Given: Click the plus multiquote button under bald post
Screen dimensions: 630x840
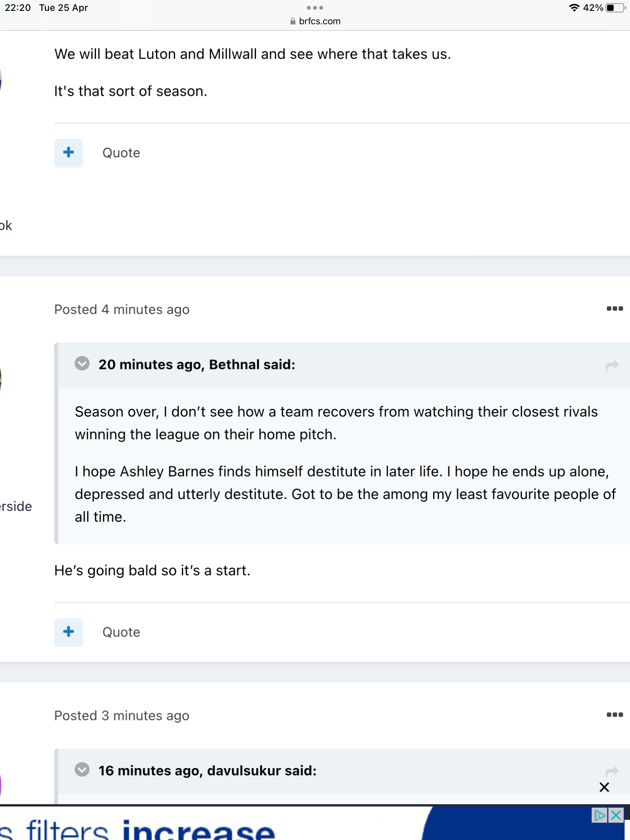Looking at the screenshot, I should (68, 632).
